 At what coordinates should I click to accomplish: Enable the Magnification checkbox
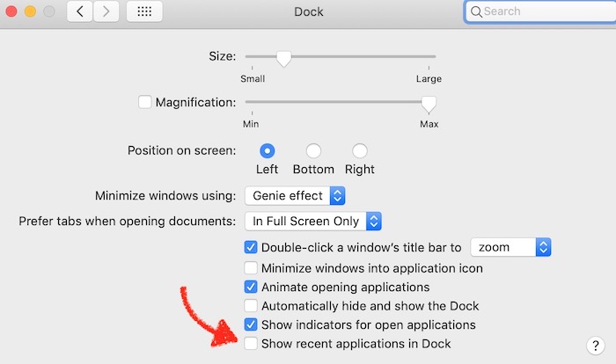point(145,102)
